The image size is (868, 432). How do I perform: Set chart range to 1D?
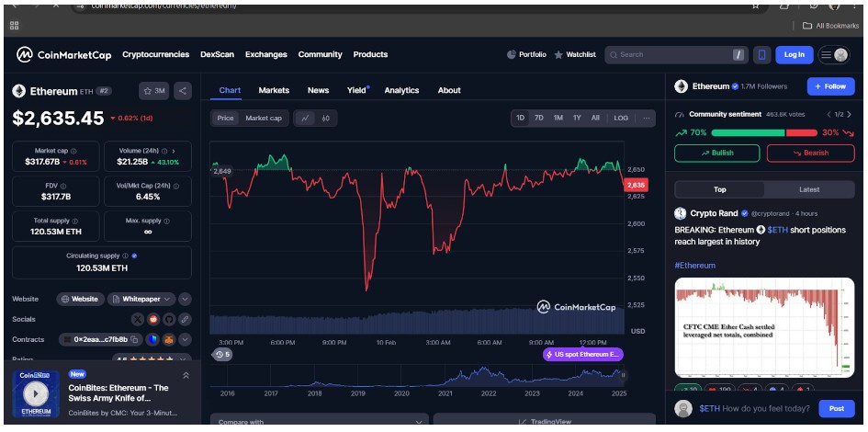pyautogui.click(x=521, y=118)
